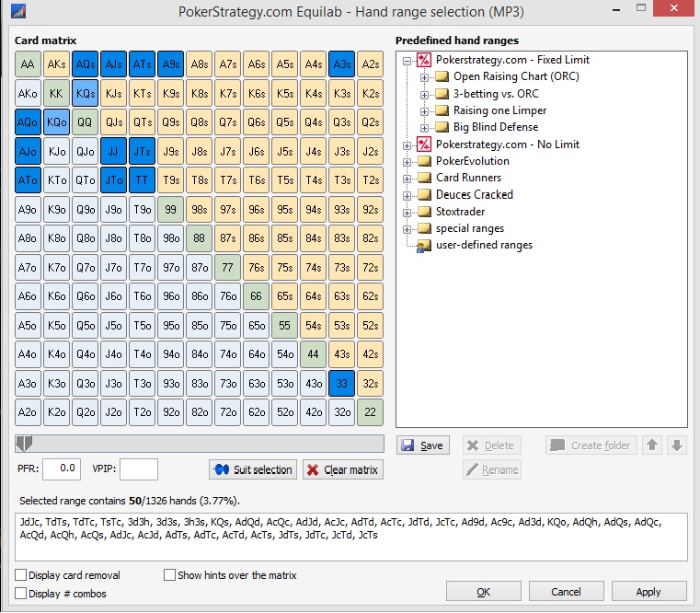Click the Delete button X icon
700x613 pixels.
click(x=473, y=445)
